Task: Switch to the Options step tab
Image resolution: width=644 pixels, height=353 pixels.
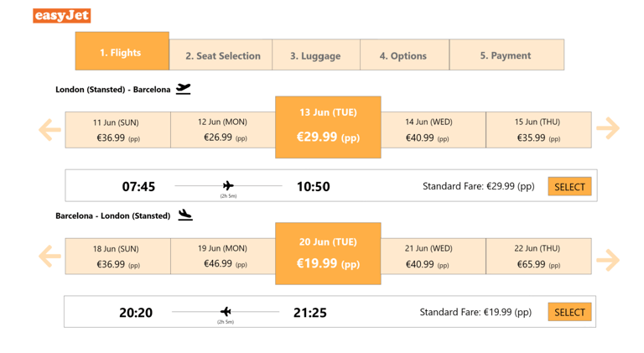Action: 402,55
